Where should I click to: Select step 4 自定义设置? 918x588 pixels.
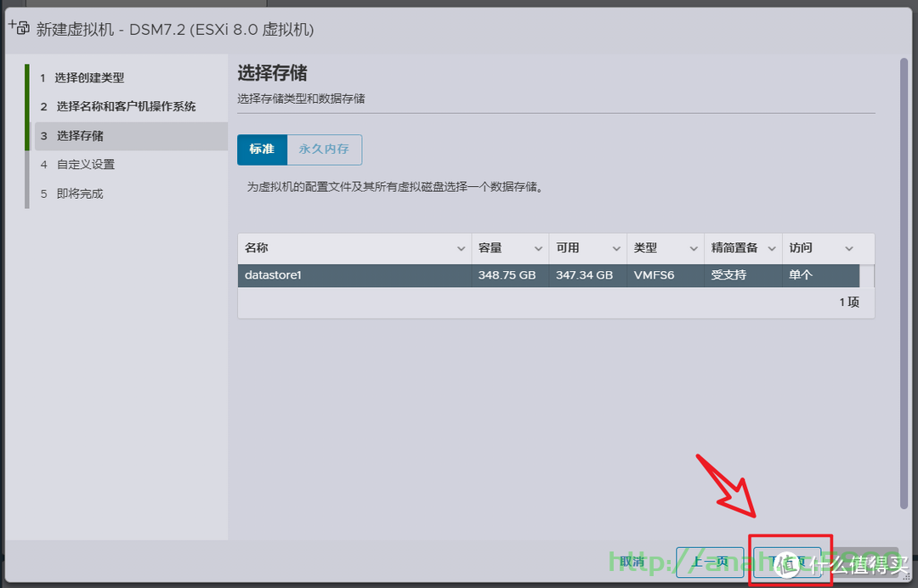[77, 164]
